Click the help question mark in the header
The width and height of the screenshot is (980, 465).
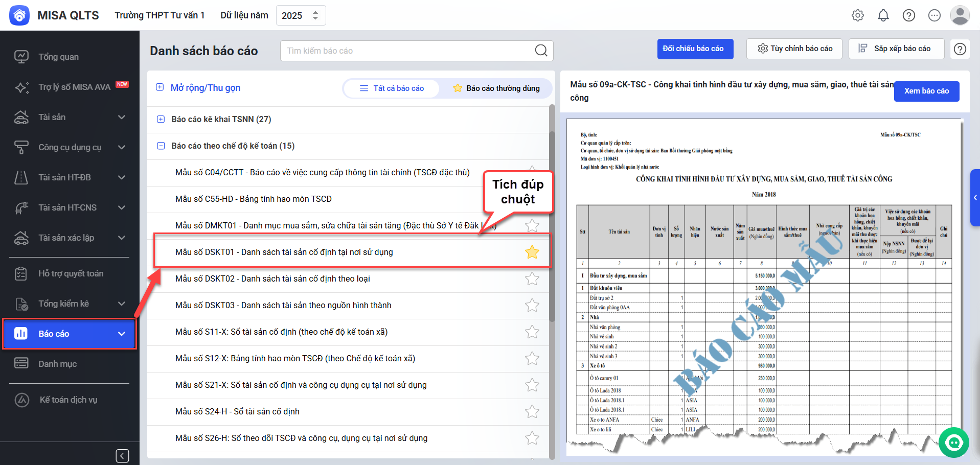click(909, 15)
